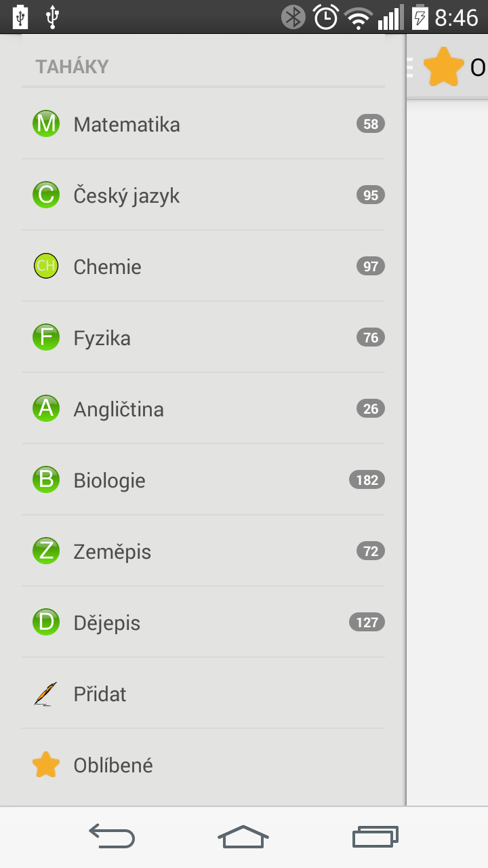Open Oblíbené favorites list
This screenshot has height=868, width=488.
pyautogui.click(x=203, y=765)
